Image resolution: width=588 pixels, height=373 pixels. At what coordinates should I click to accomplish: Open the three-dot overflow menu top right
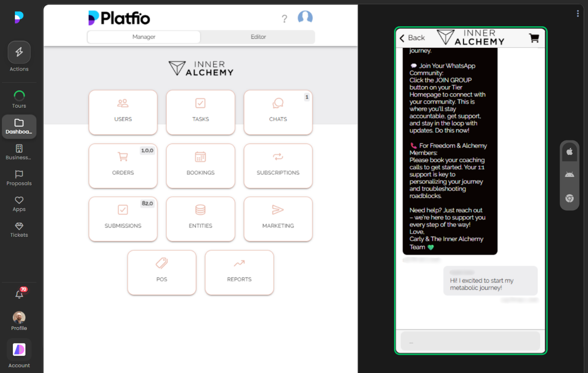[577, 13]
